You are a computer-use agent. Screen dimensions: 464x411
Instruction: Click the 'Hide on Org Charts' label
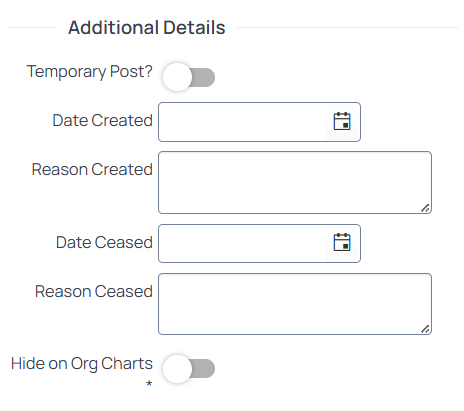pyautogui.click(x=82, y=364)
